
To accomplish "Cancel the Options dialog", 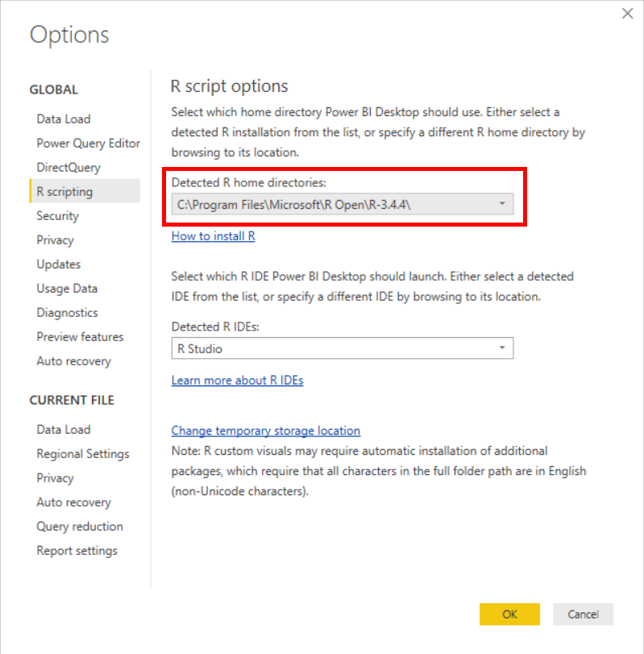I will pyautogui.click(x=583, y=614).
